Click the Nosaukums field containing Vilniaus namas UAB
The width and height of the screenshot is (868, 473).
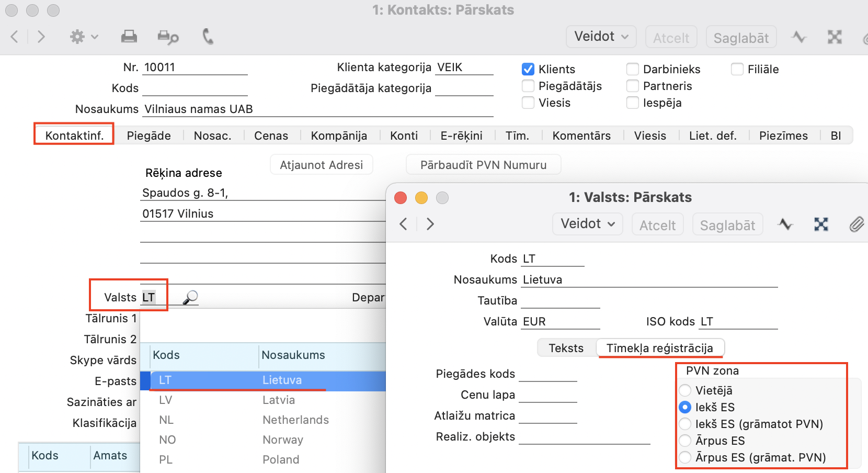click(317, 109)
